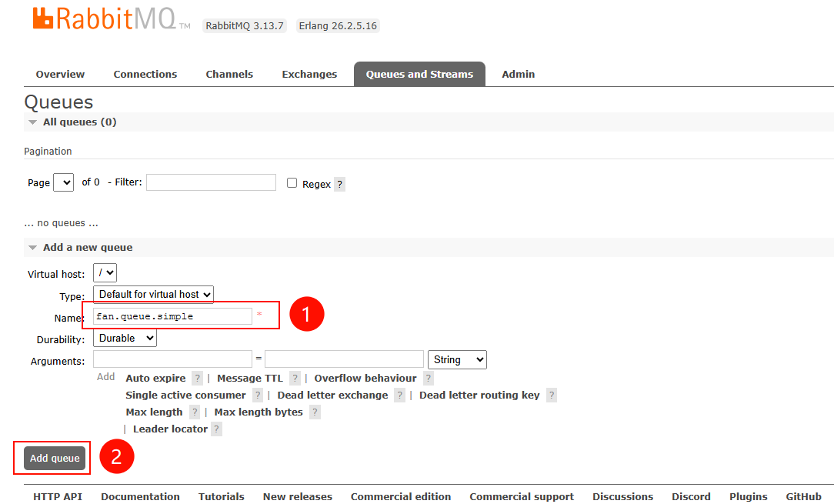
Task: Add the Dead letter exchange argument
Action: click(332, 396)
